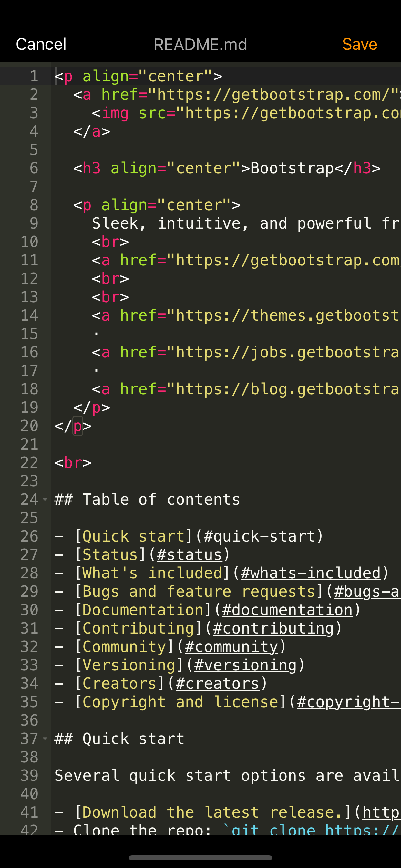Collapse the Quick start section fold arrow
This screenshot has width=401, height=868.
45,739
